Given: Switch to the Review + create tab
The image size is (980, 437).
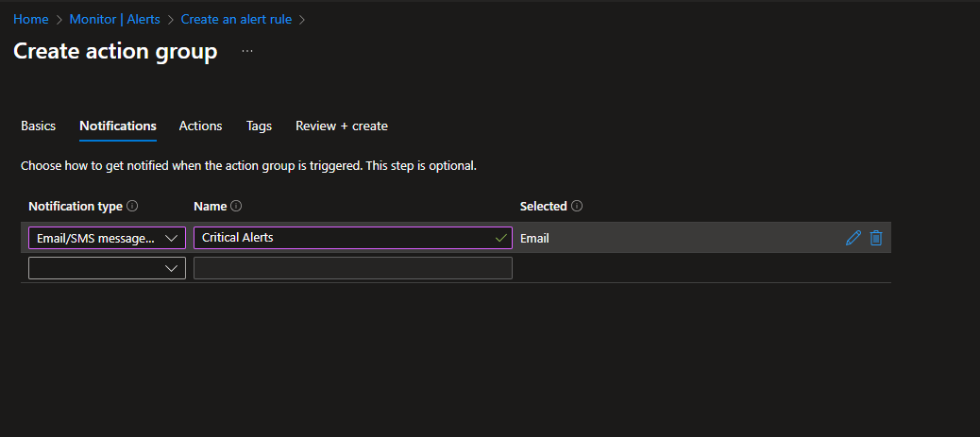Looking at the screenshot, I should (x=341, y=126).
